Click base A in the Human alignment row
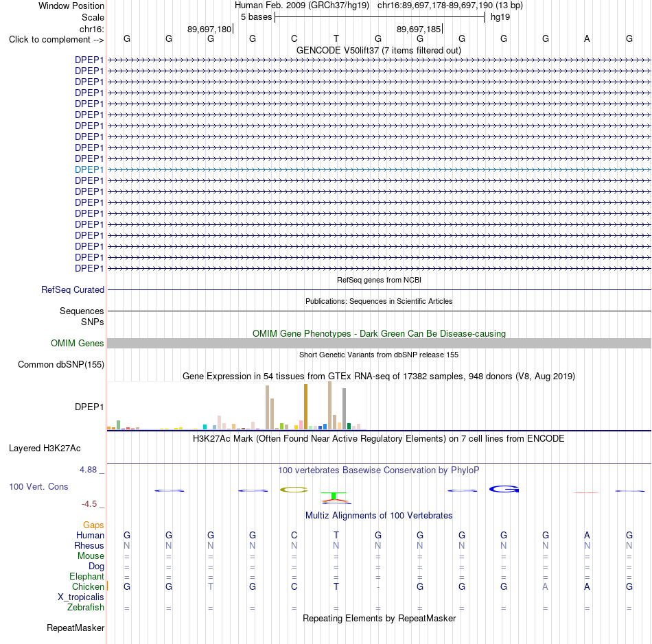 point(587,535)
